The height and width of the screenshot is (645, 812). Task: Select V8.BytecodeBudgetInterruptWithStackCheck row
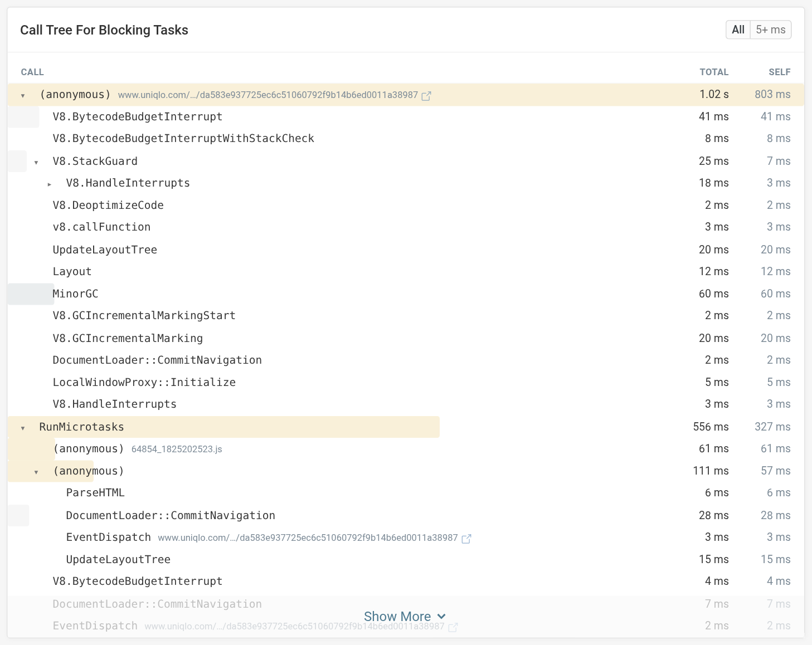click(x=406, y=138)
